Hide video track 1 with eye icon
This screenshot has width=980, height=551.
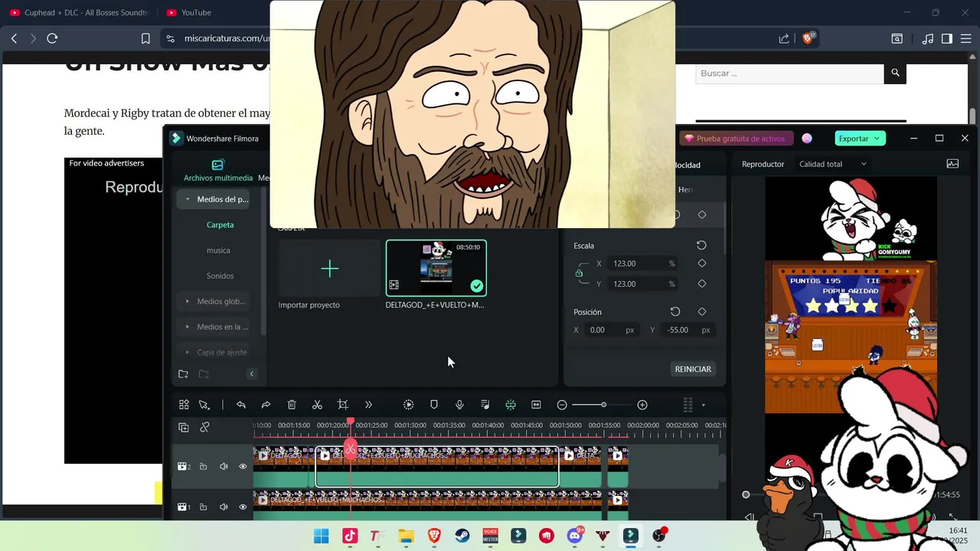[243, 507]
